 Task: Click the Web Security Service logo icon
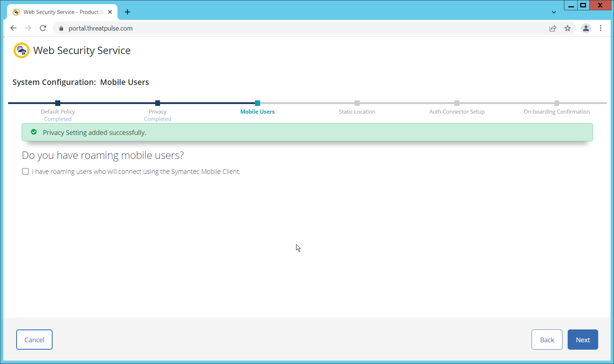coord(21,50)
